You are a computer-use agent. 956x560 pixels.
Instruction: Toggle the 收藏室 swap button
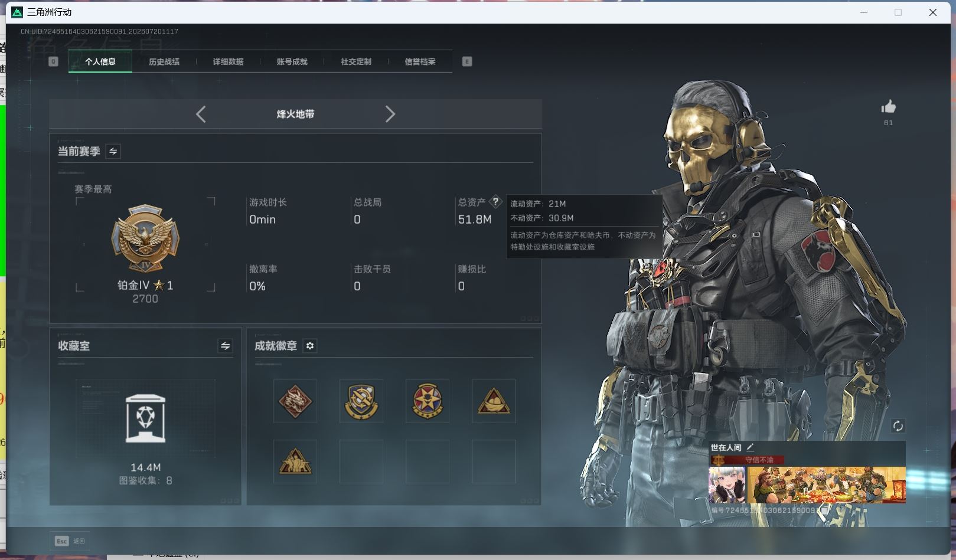click(225, 346)
